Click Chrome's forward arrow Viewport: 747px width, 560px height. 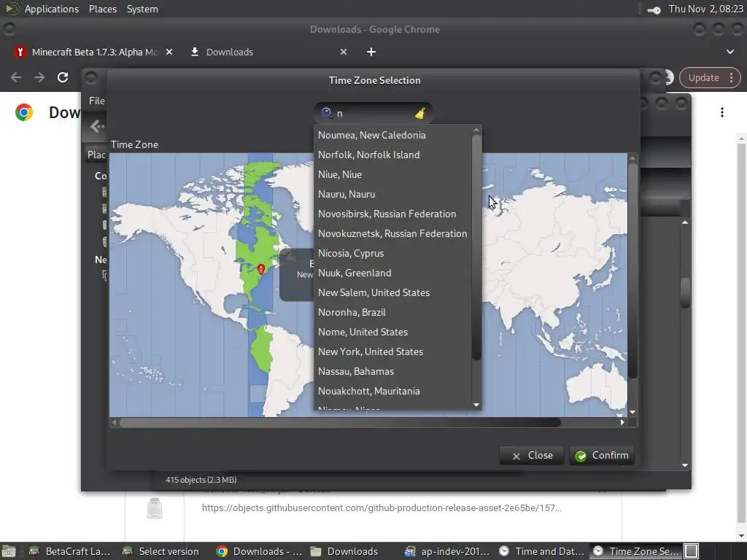pos(39,77)
